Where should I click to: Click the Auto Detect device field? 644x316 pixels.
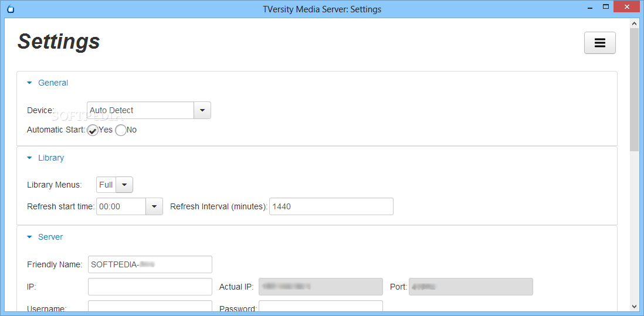[x=140, y=110]
